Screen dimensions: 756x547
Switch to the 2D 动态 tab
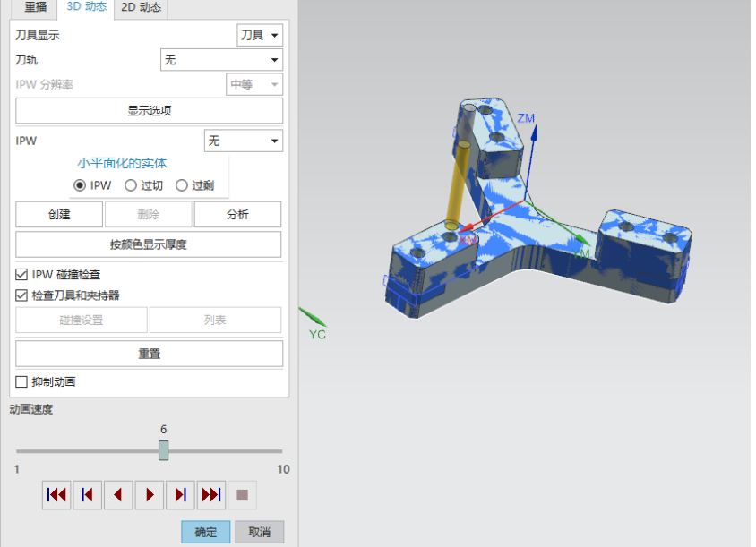pyautogui.click(x=141, y=7)
